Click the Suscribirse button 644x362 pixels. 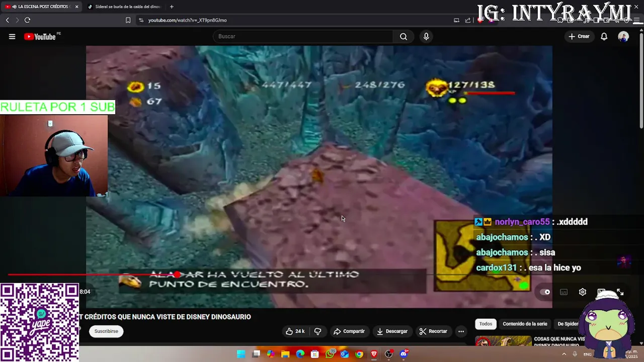point(106,331)
